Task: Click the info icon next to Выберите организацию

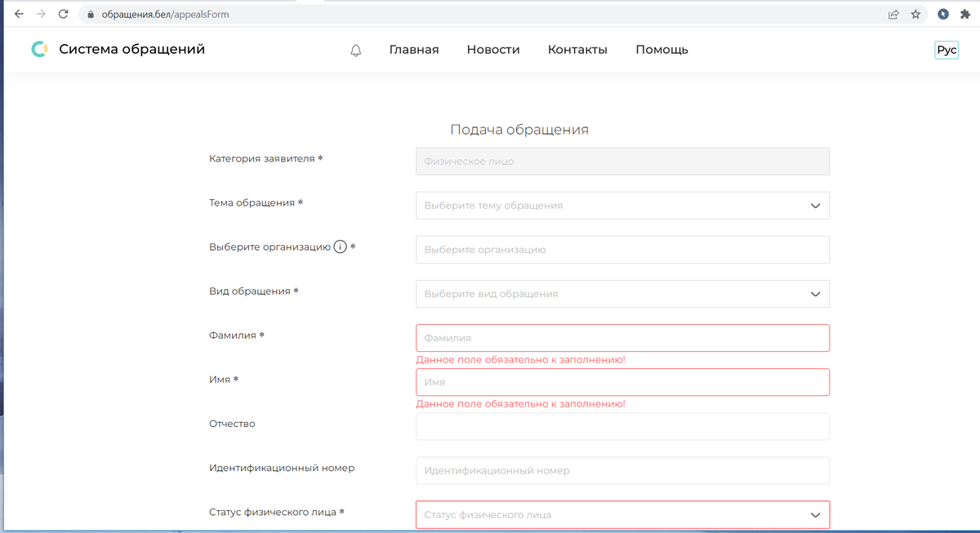Action: (x=340, y=247)
